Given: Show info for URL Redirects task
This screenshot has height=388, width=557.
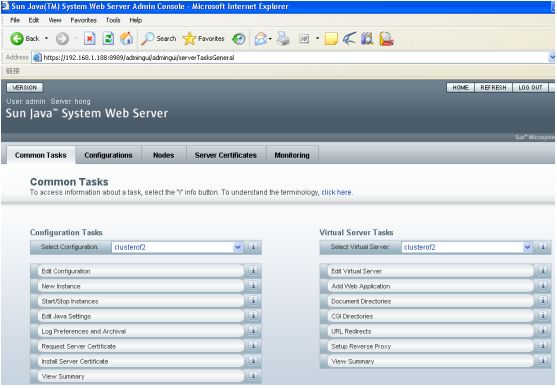Looking at the screenshot, I should 543,331.
